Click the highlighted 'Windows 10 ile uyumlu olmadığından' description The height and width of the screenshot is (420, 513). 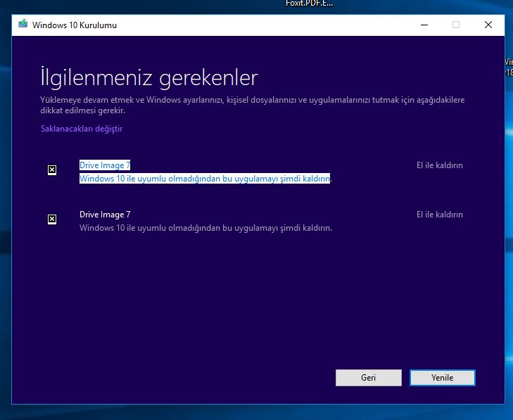tap(205, 179)
